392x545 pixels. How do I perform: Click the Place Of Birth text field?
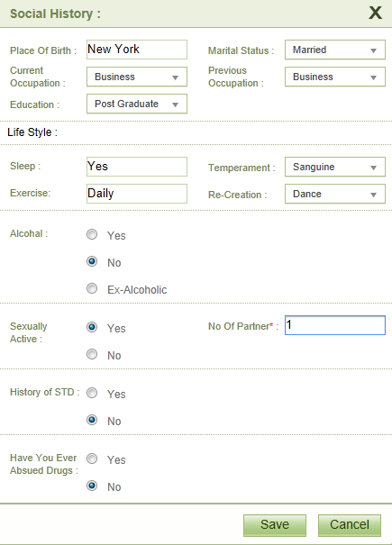(137, 50)
